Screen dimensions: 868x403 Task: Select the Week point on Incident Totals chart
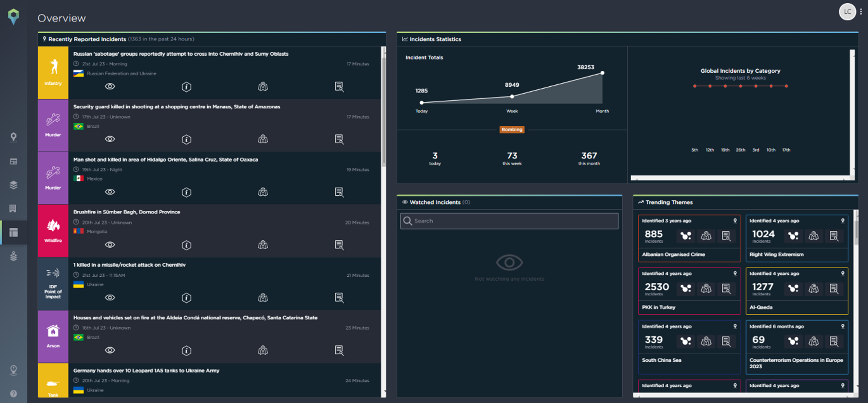coord(512,96)
